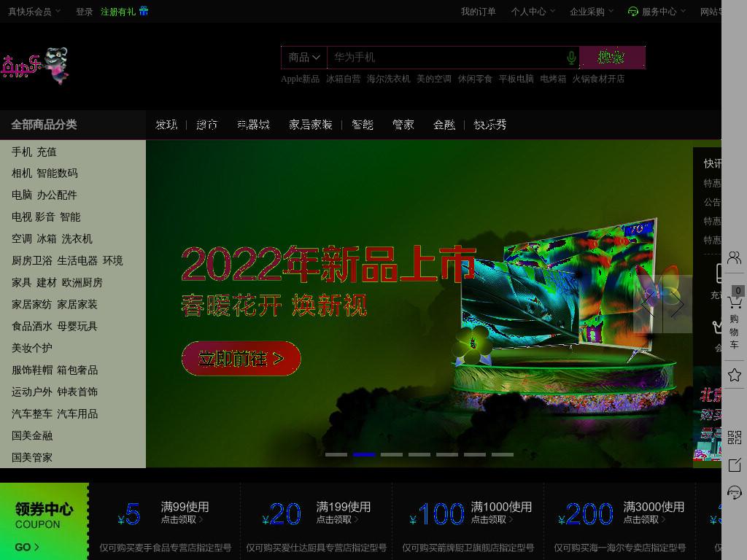747x560 pixels.
Task: Focus the search field showing 华为手机
Action: pyautogui.click(x=447, y=58)
